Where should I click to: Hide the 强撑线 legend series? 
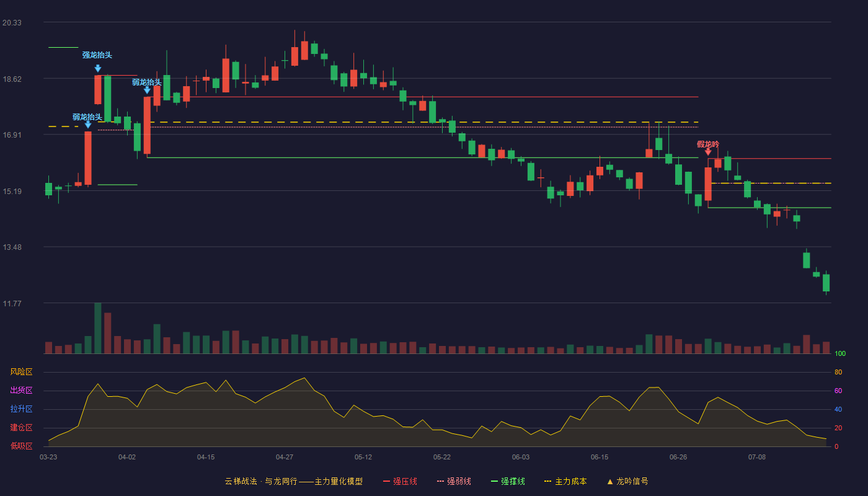508,481
